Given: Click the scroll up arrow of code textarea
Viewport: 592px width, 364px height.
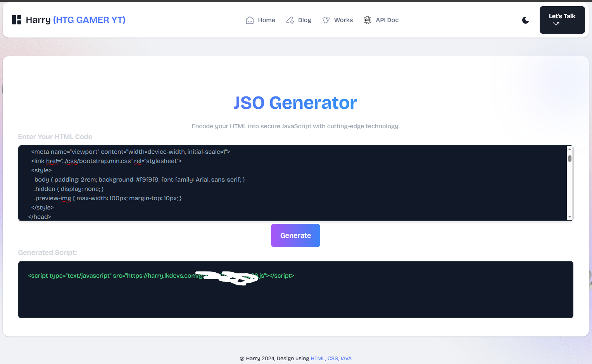Looking at the screenshot, I should [570, 149].
